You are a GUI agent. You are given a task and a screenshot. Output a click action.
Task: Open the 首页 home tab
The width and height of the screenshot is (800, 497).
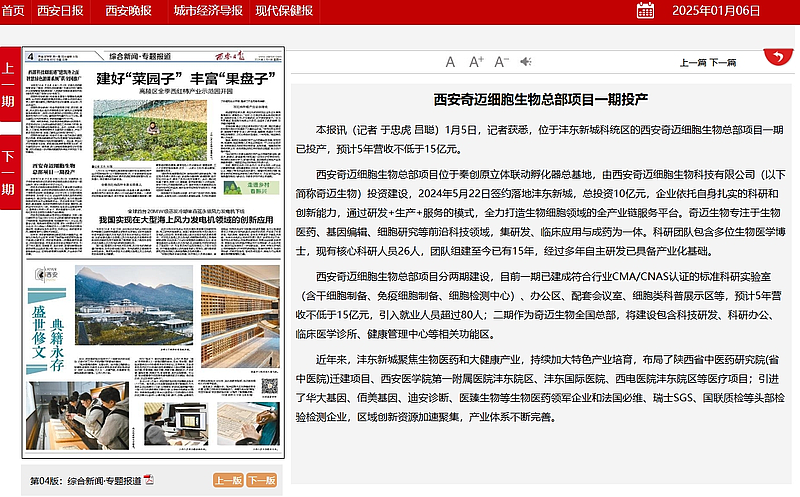click(x=13, y=11)
